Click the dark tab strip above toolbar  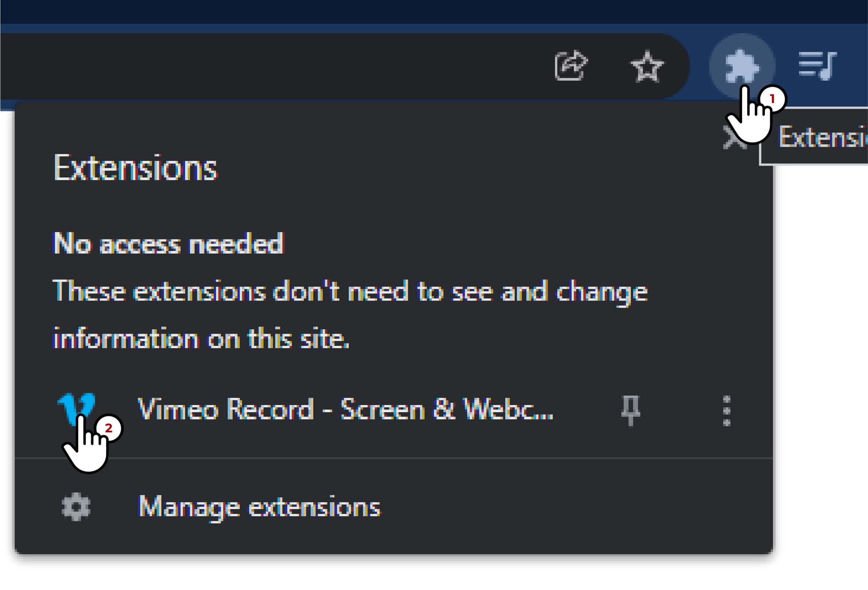pos(374,11)
